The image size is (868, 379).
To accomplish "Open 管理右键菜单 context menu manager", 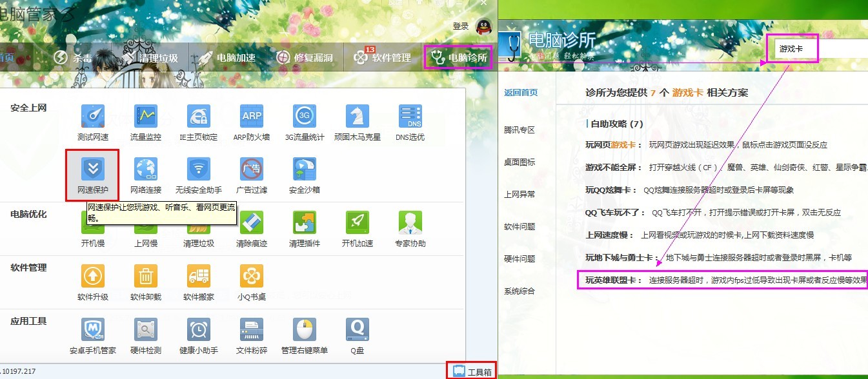I will pos(305,336).
